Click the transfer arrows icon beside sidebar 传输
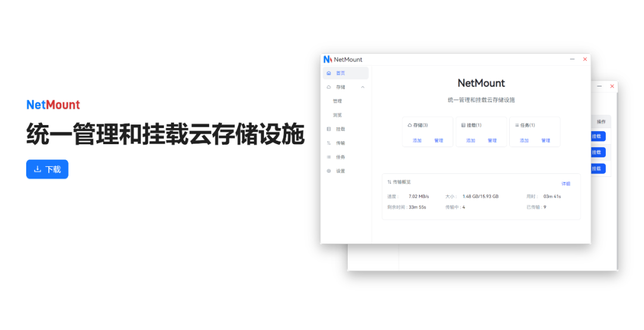 coord(329,143)
